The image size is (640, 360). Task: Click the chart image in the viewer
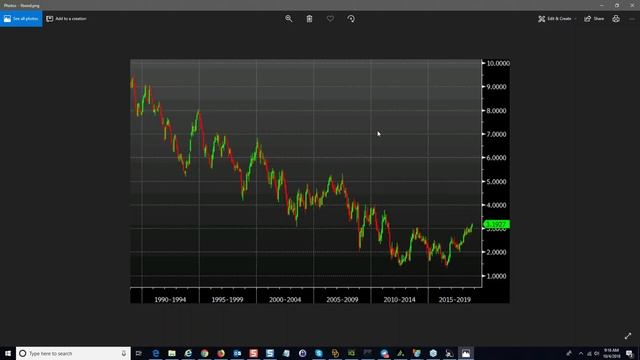[x=320, y=181]
